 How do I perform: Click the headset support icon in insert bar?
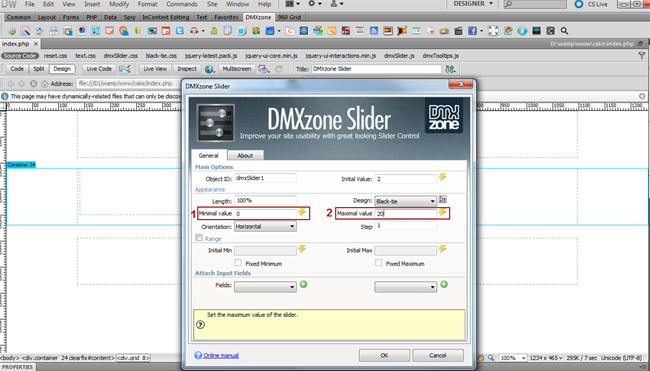[194, 31]
